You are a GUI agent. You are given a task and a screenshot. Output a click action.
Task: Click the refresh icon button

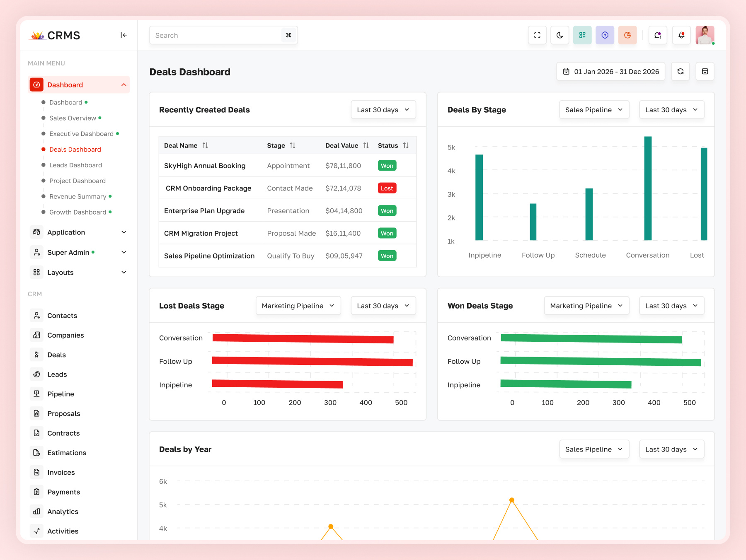tap(681, 72)
